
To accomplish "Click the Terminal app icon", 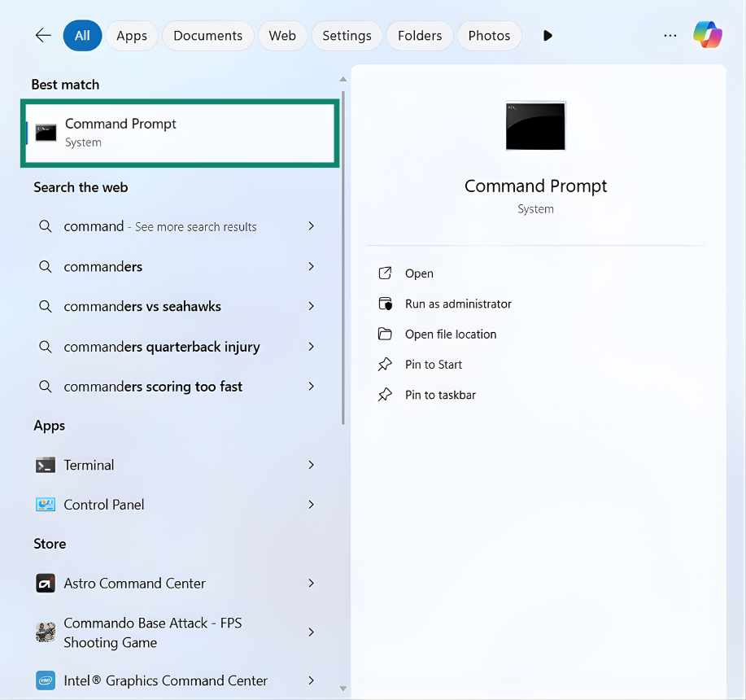I will point(46,465).
